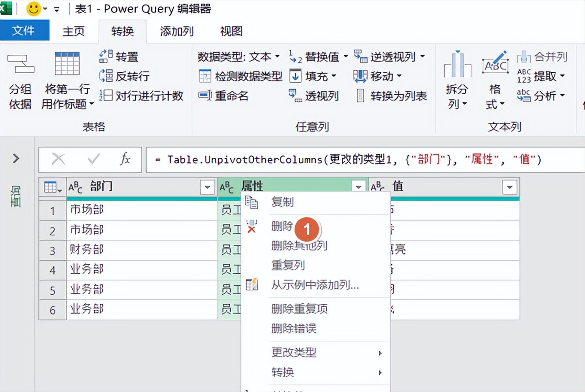Screen dimensions: 585x392
Task: Open the 提取 extract dropdown
Action: [x=541, y=76]
